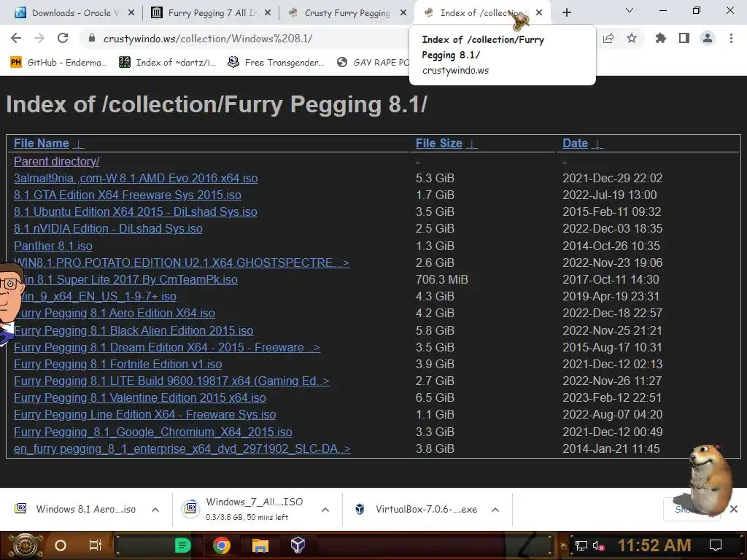
Task: Download 3almalt9nia AMD Evo 2016 iso
Action: tap(136, 178)
